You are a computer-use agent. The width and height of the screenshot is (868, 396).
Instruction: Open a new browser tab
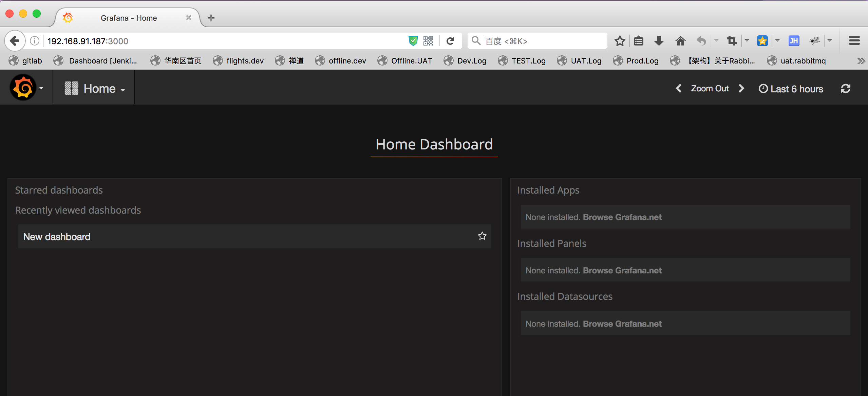click(211, 18)
